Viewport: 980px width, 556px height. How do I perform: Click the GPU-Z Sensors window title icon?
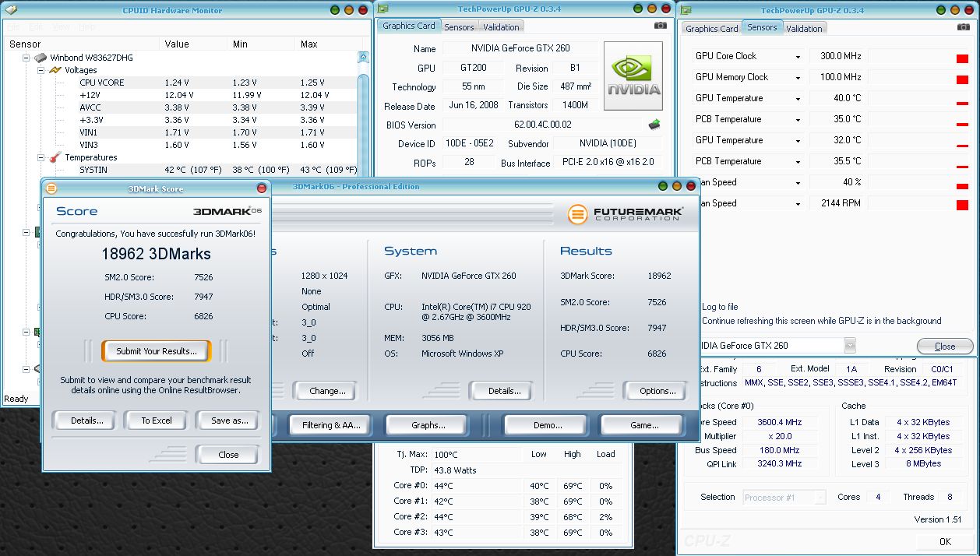(686, 10)
